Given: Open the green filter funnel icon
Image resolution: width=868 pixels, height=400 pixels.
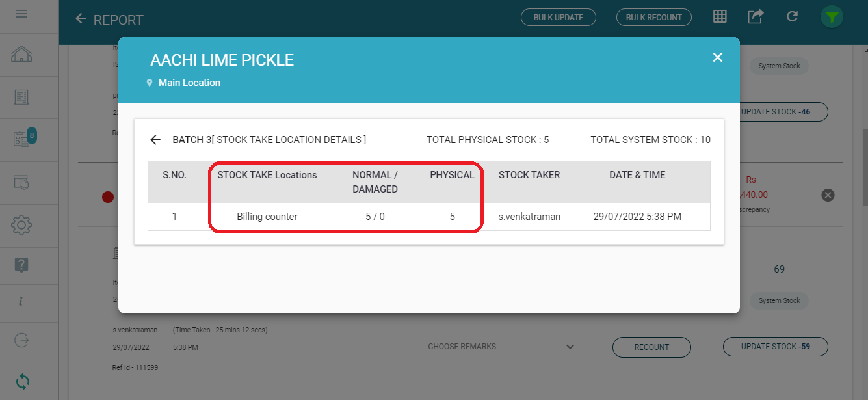Looking at the screenshot, I should tap(832, 18).
